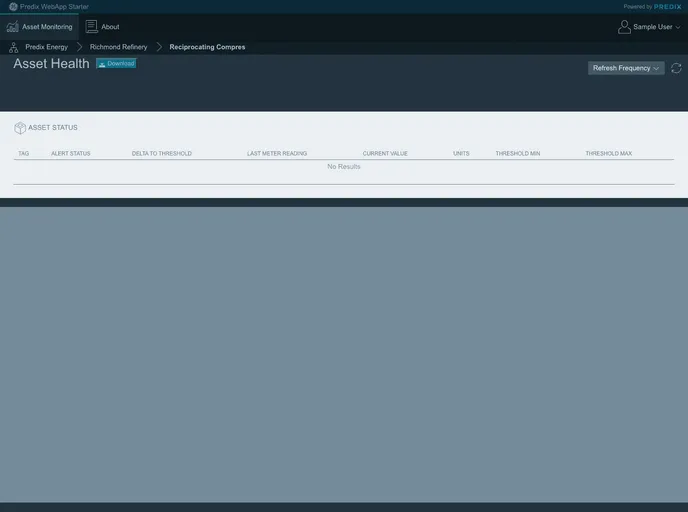Sort by ALERT STATUS column header
The width and height of the screenshot is (688, 512).
[71, 154]
